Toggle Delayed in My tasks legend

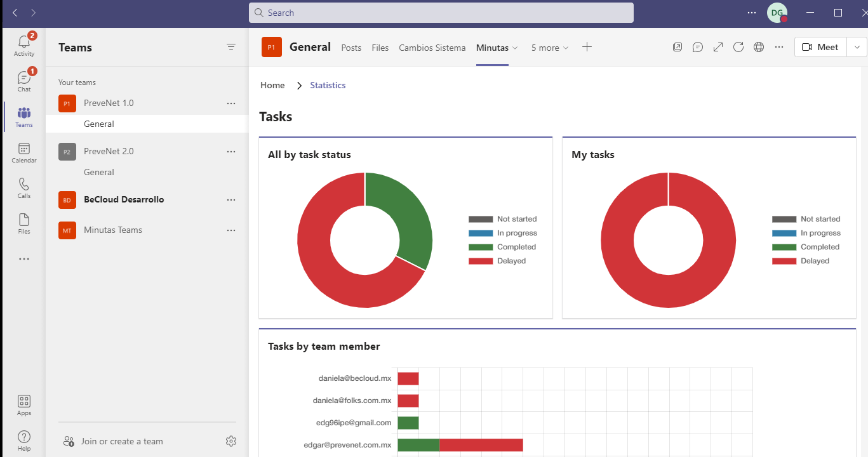tap(801, 261)
